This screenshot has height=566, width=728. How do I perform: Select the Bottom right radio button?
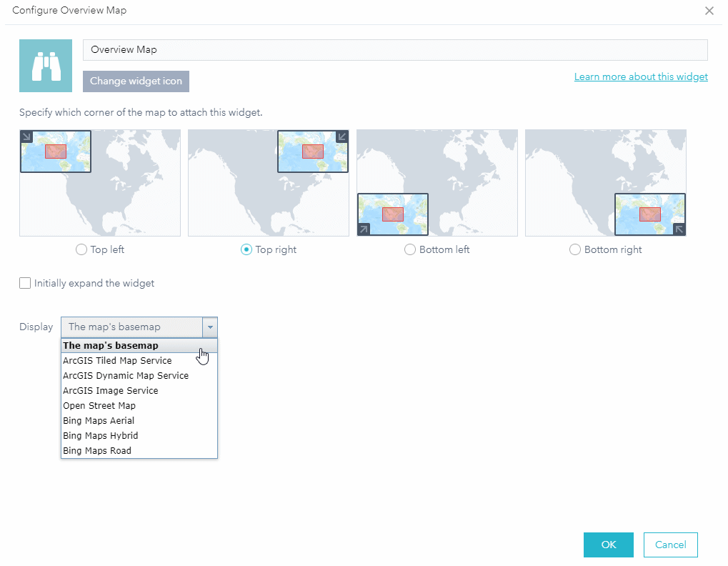coord(575,249)
